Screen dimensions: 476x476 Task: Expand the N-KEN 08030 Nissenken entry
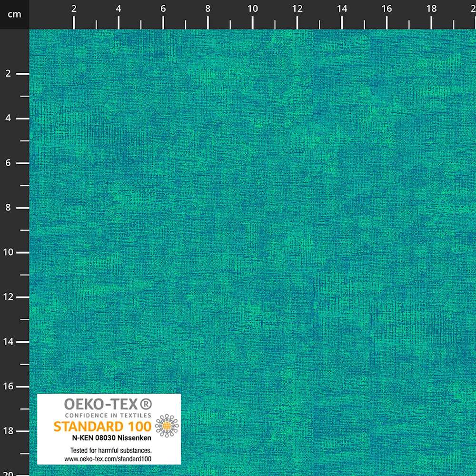(111, 438)
